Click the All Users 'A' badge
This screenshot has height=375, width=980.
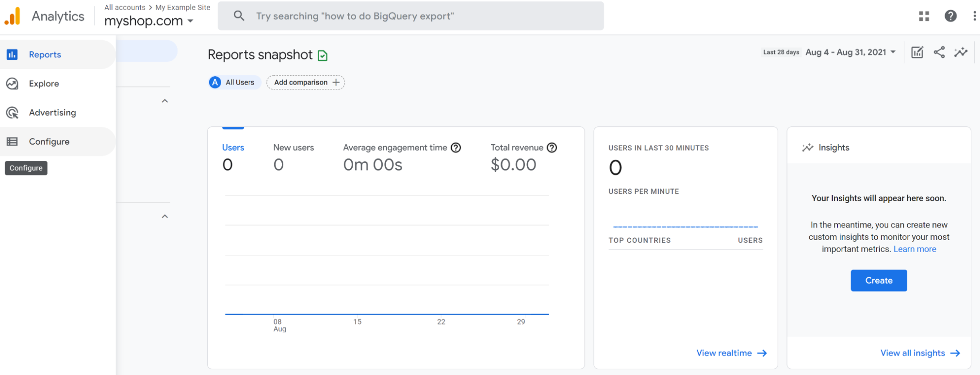click(215, 83)
